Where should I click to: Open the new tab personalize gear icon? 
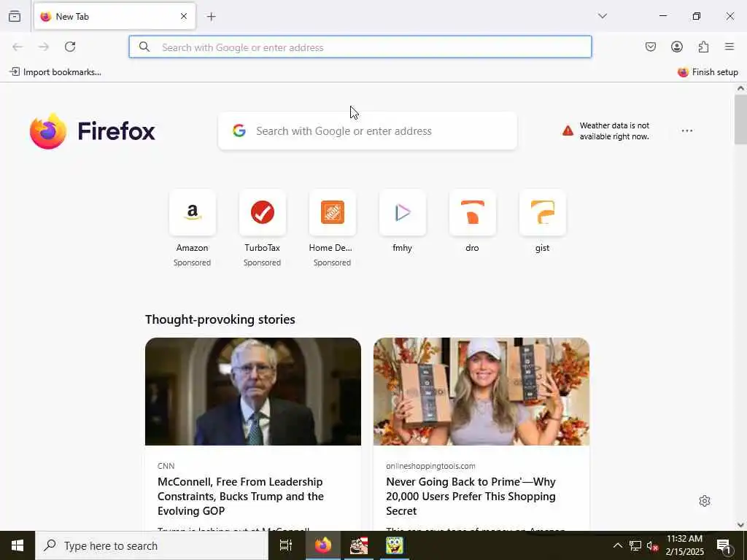click(x=705, y=501)
